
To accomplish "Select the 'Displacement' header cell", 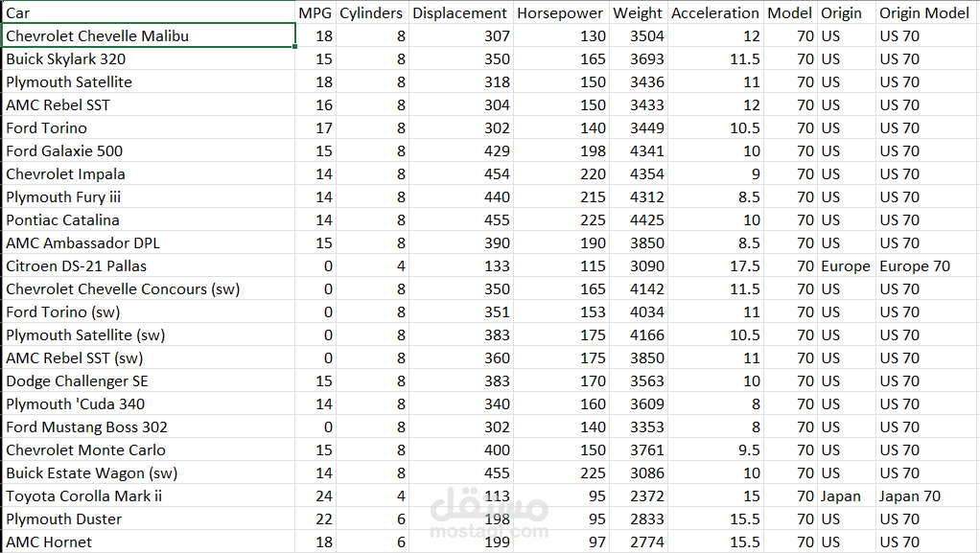I will 461,12.
